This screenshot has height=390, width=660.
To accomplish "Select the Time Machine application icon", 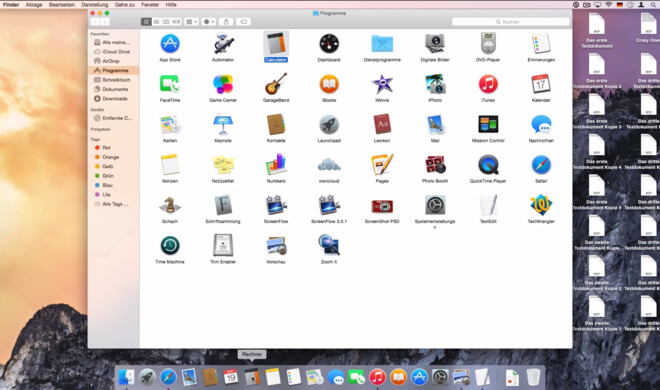I will coord(170,246).
